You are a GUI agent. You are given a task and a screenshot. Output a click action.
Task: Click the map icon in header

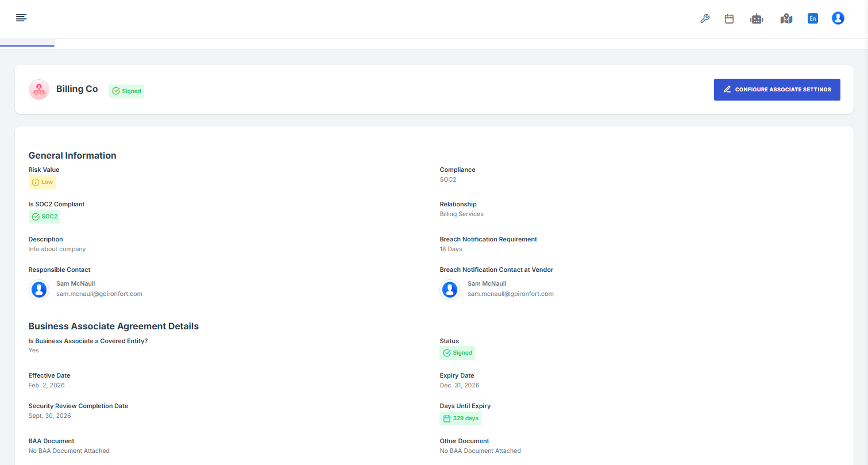(x=786, y=19)
